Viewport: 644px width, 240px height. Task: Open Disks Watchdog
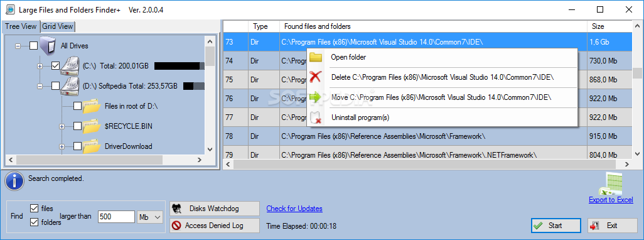pyautogui.click(x=215, y=209)
